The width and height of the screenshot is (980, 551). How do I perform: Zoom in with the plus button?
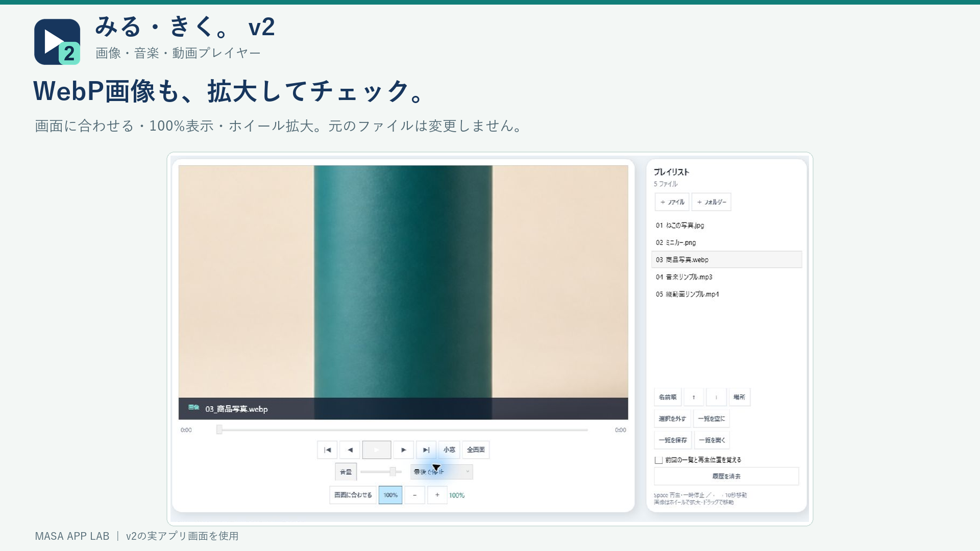(437, 495)
